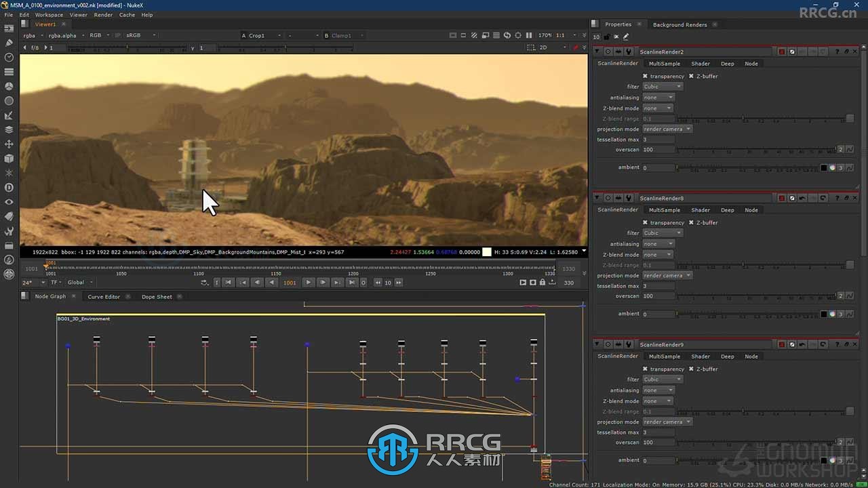Viewport: 868px width, 488px height.
Task: Click the play backward button
Action: 271,283
